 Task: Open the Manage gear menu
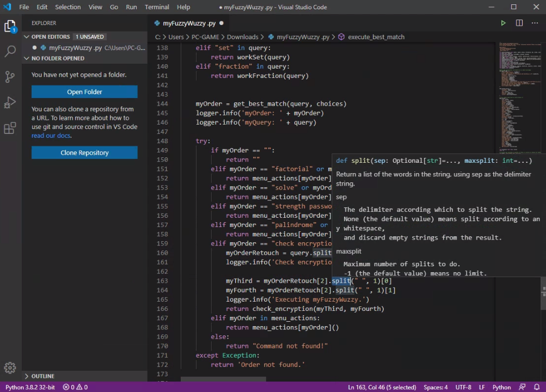click(x=11, y=367)
